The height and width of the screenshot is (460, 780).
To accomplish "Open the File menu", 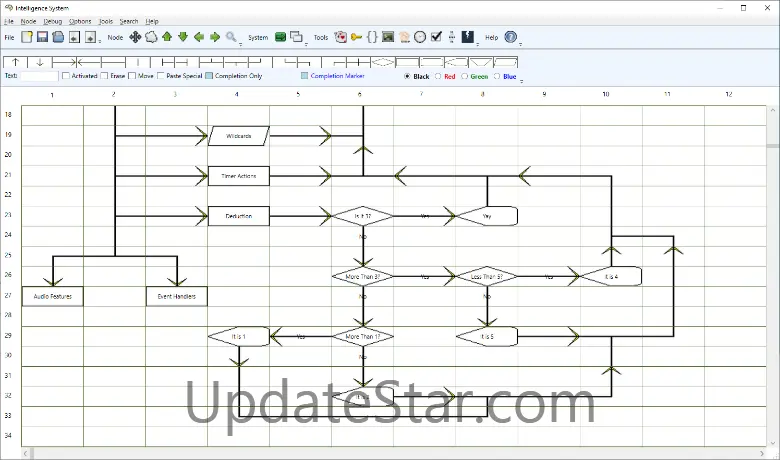I will [9, 21].
